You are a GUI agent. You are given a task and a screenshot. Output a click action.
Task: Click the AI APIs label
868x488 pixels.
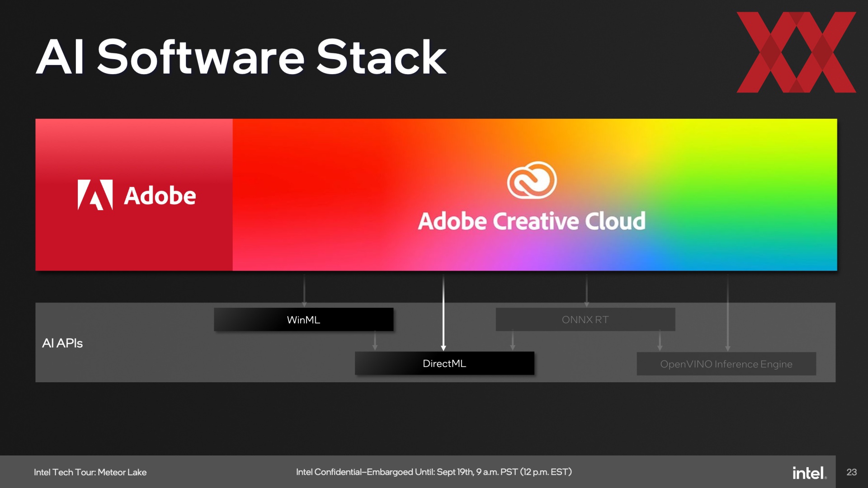[x=62, y=343]
